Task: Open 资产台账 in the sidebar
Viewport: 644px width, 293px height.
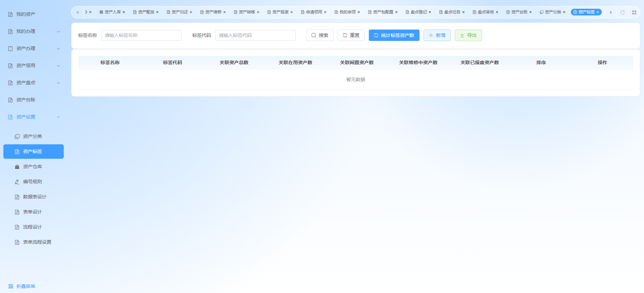Action: pos(34,100)
